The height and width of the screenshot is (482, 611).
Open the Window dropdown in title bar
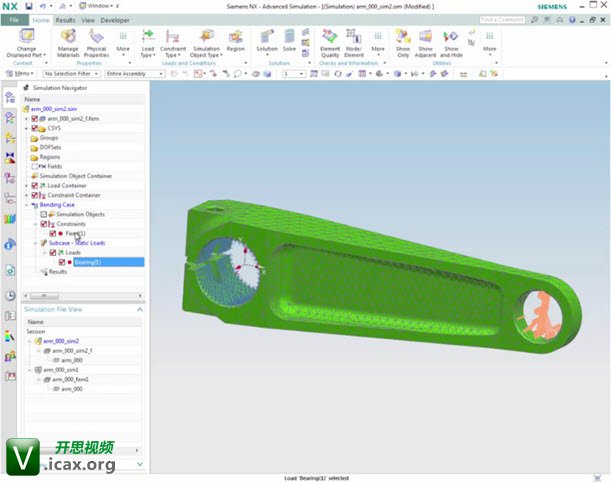click(x=97, y=6)
